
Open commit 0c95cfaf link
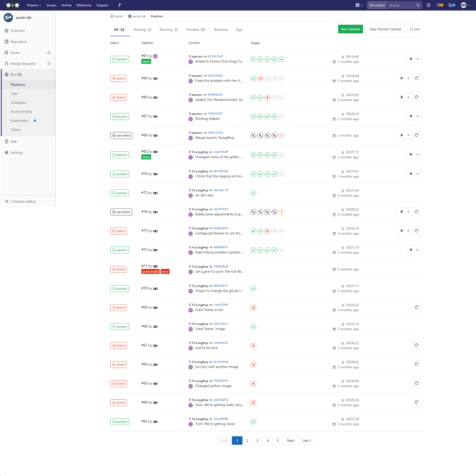click(215, 57)
